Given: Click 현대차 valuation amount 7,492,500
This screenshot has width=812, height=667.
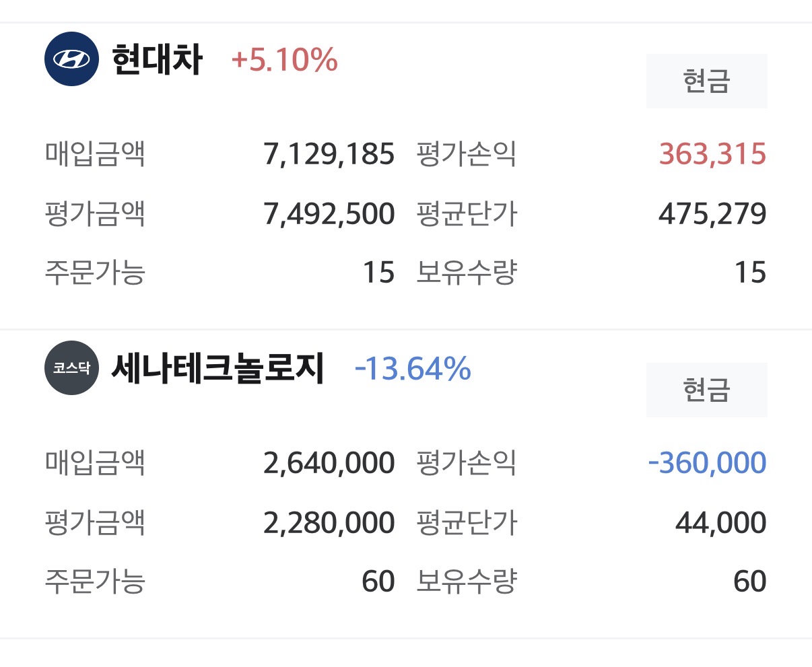Looking at the screenshot, I should 329,214.
